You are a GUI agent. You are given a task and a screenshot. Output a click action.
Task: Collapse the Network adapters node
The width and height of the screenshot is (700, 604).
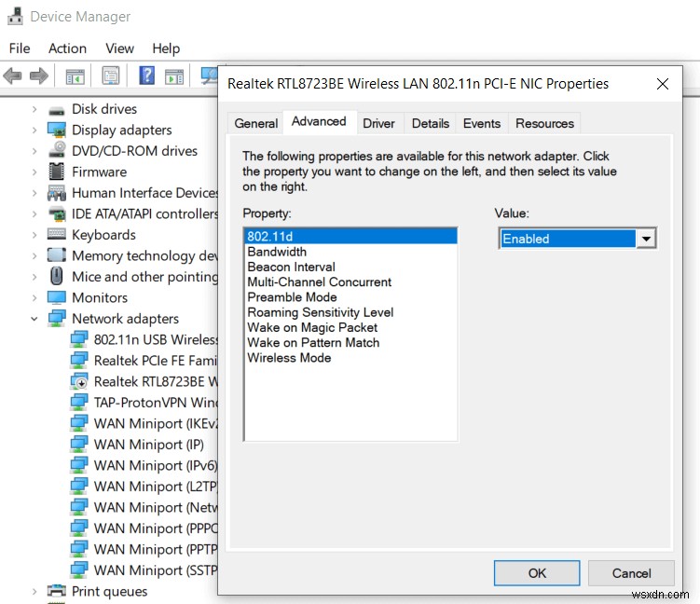point(34,319)
